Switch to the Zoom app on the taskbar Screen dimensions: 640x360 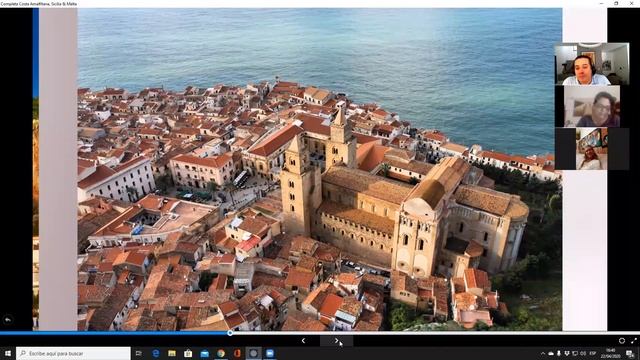click(270, 353)
